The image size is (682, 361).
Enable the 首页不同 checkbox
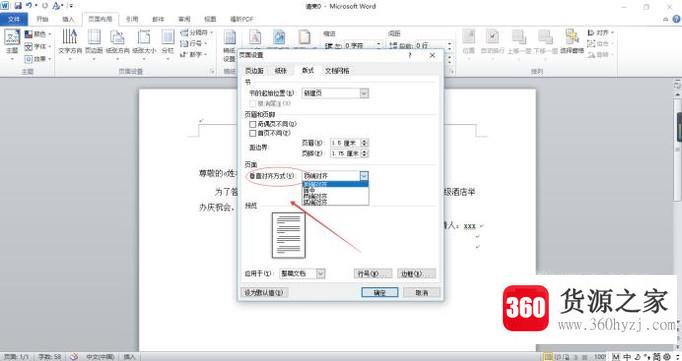(x=252, y=133)
